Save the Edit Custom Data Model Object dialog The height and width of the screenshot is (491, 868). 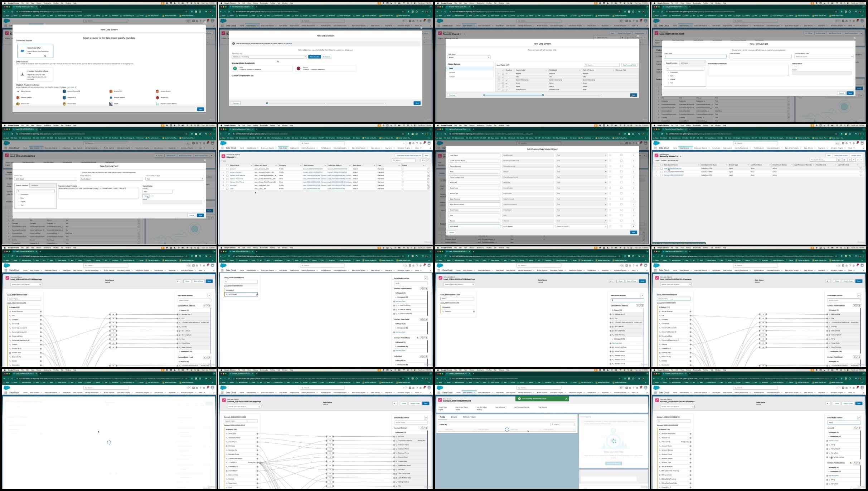tap(634, 232)
